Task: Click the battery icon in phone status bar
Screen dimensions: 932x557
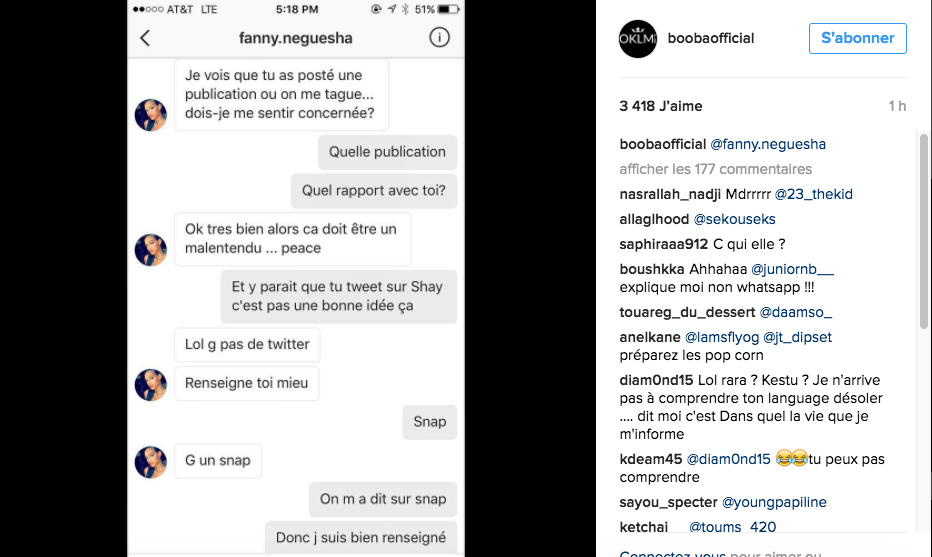Action: point(450,9)
